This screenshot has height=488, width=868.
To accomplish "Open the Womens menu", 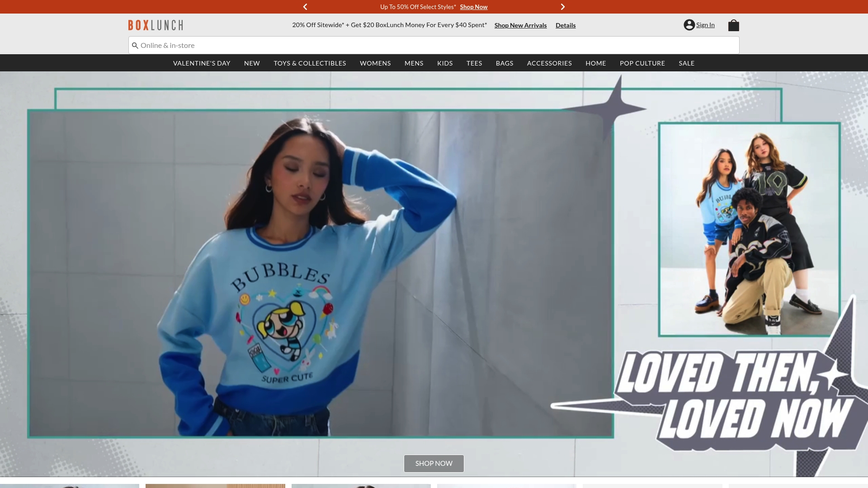I will tap(375, 63).
